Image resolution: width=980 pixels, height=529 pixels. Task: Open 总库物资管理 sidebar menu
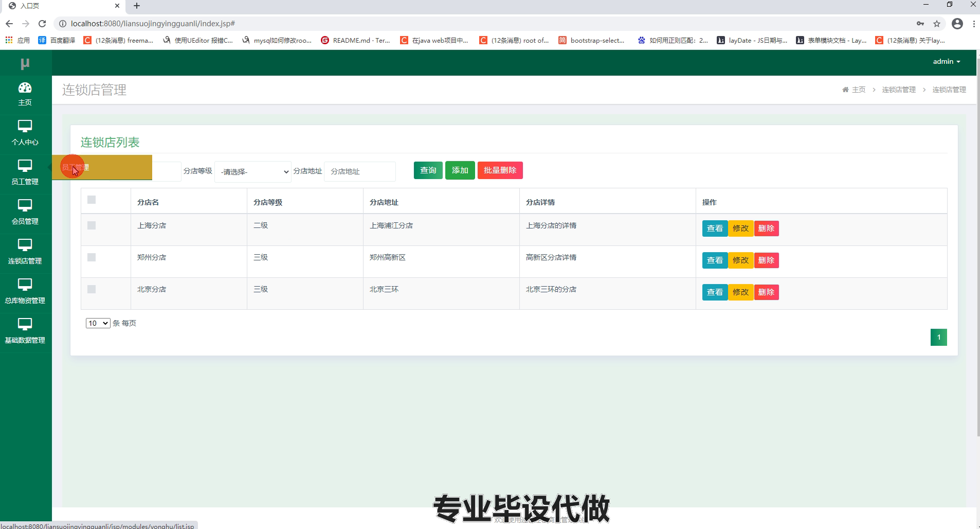(x=25, y=292)
